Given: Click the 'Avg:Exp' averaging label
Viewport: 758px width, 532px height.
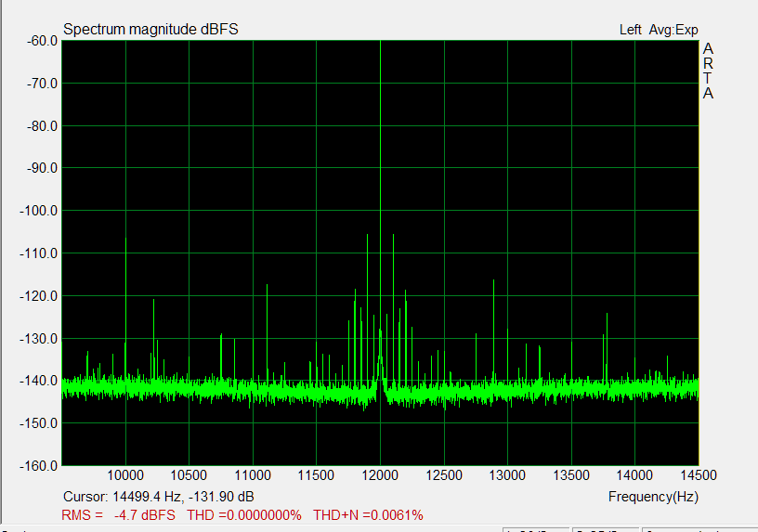Looking at the screenshot, I should (673, 30).
